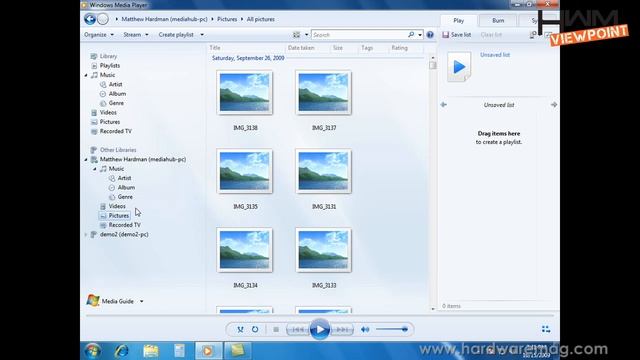The width and height of the screenshot is (640, 360).
Task: Click the Unsaved list link
Action: [x=495, y=55]
